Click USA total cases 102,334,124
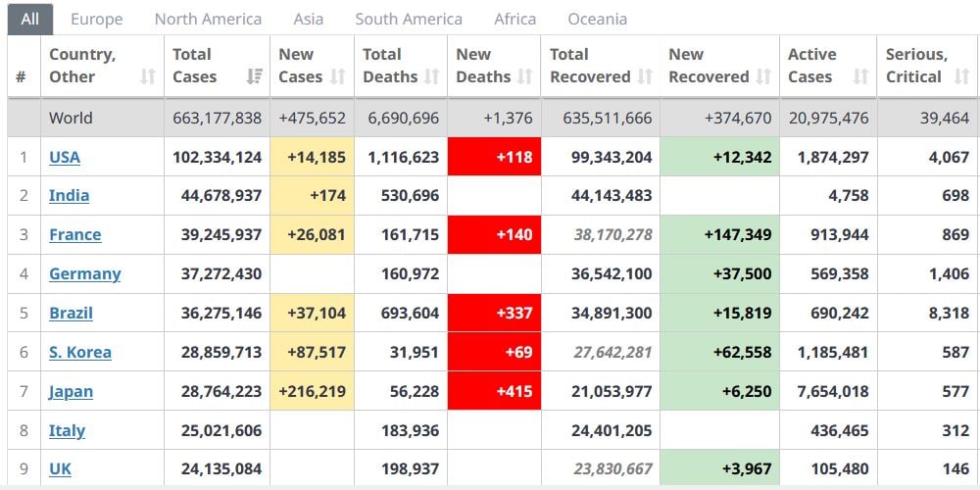Viewport: 980px width, 490px height. (217, 157)
